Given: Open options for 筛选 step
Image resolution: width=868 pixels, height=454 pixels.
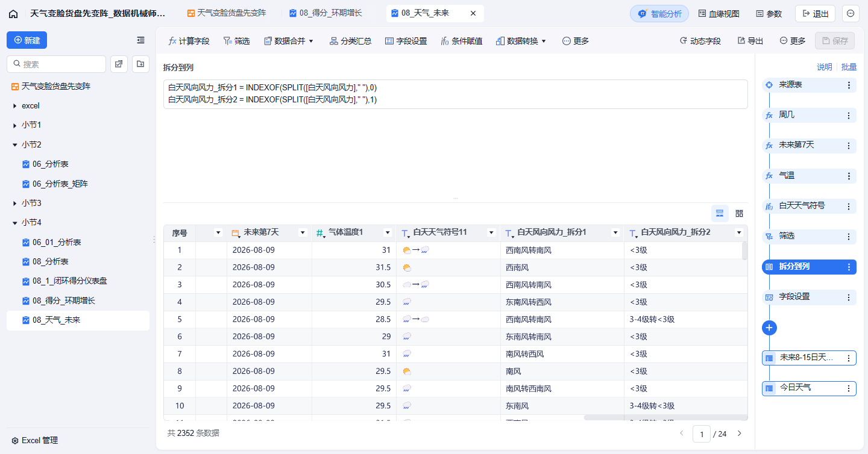Looking at the screenshot, I should click(x=849, y=237).
